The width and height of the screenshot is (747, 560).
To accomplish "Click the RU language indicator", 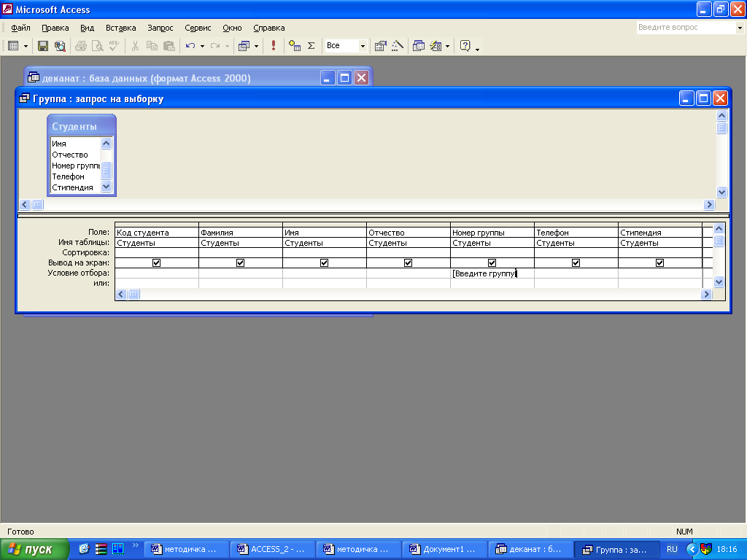I will pos(672,550).
